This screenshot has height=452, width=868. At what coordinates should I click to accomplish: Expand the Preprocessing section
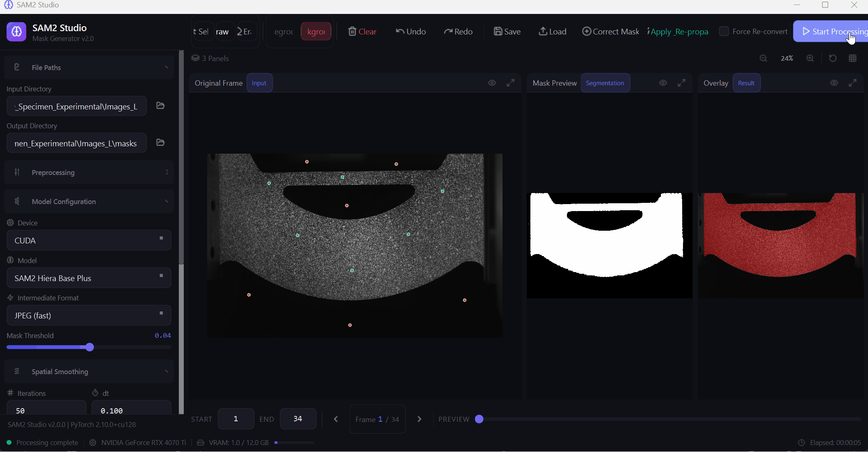coord(88,173)
